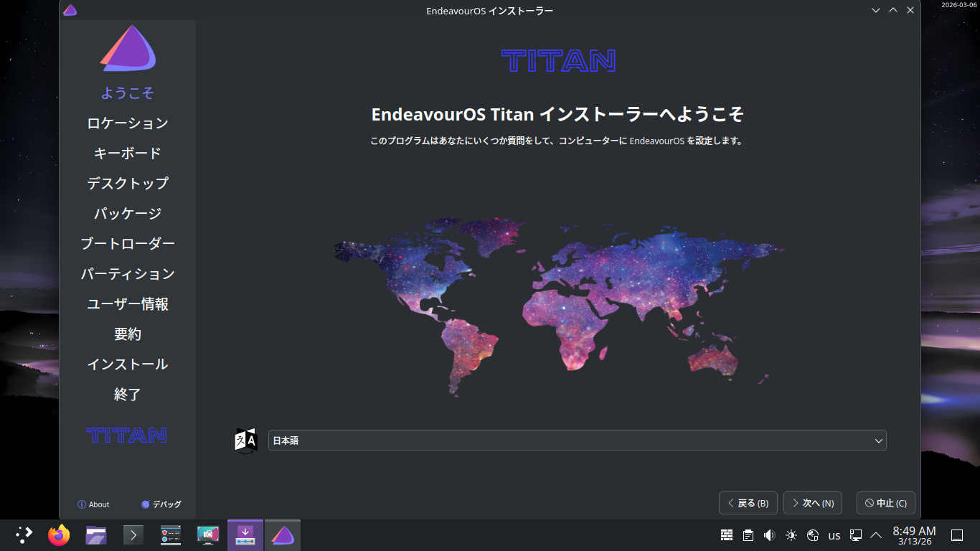The height and width of the screenshot is (551, 980).
Task: Open the clock showing 8:49 AM
Action: (x=914, y=535)
